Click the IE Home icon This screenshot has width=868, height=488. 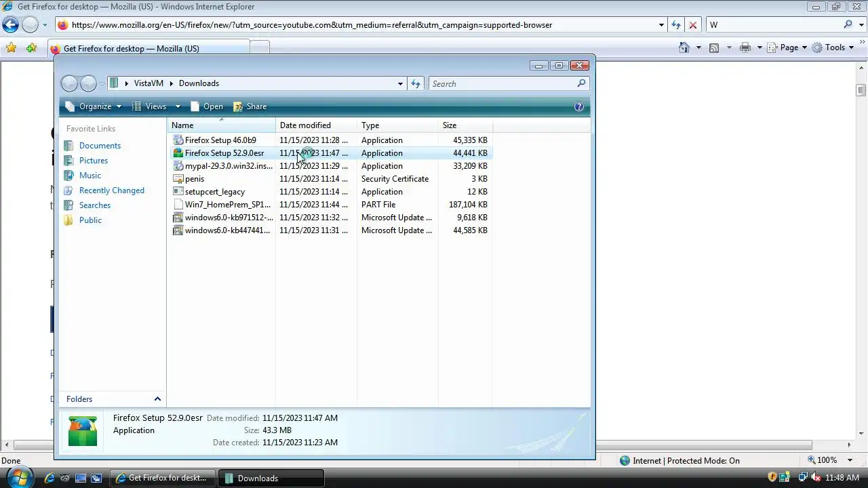[x=684, y=47]
